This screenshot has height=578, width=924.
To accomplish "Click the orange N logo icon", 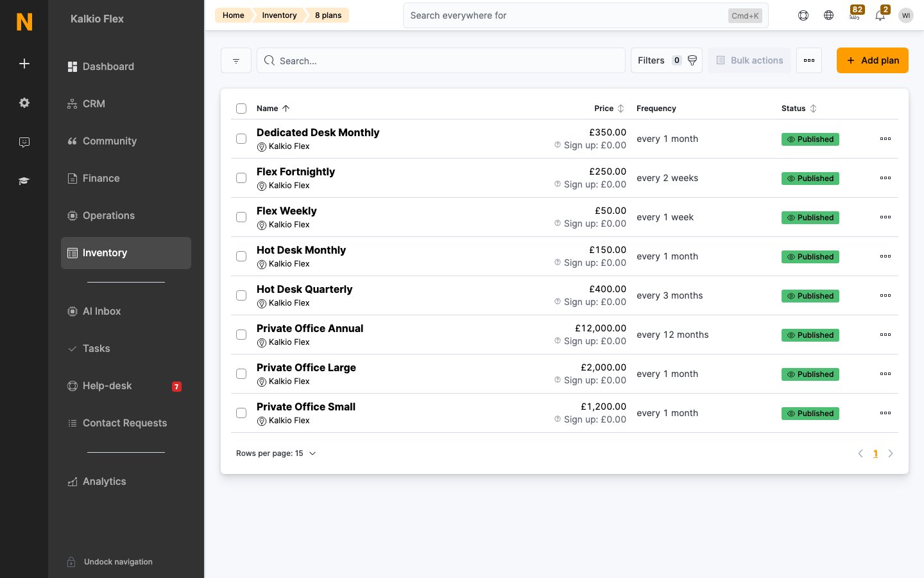I will [24, 22].
